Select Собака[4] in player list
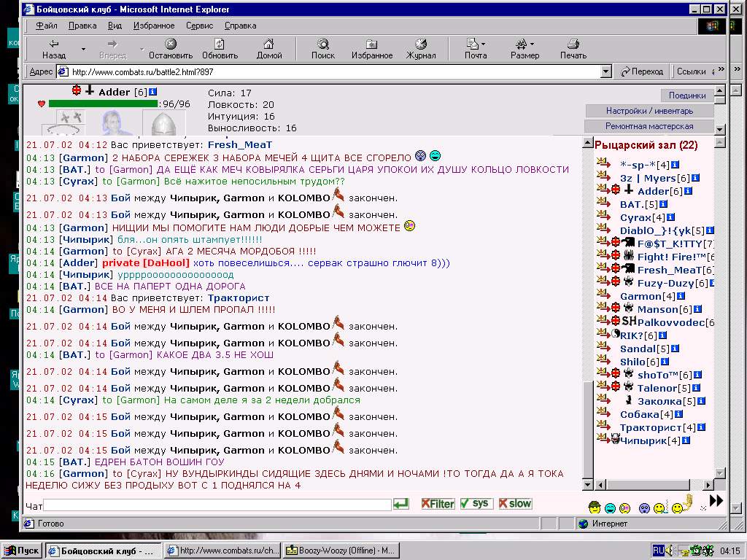Viewport: 747px width, 560px height. [646, 414]
